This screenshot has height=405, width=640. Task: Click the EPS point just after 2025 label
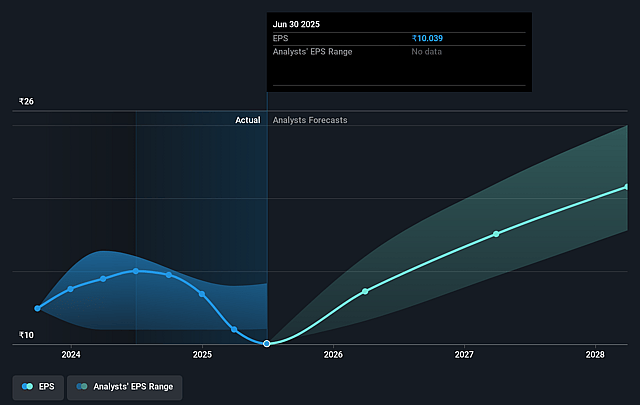[x=202, y=294]
